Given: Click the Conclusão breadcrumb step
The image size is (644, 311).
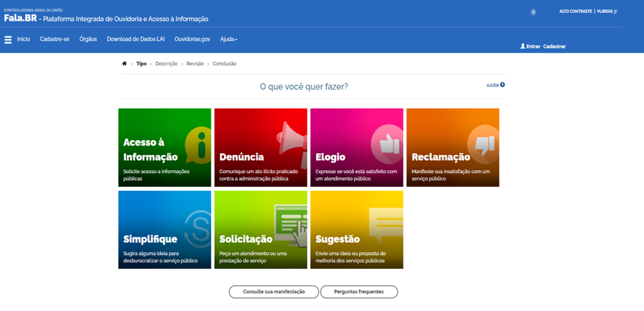Looking at the screenshot, I should click(x=225, y=64).
